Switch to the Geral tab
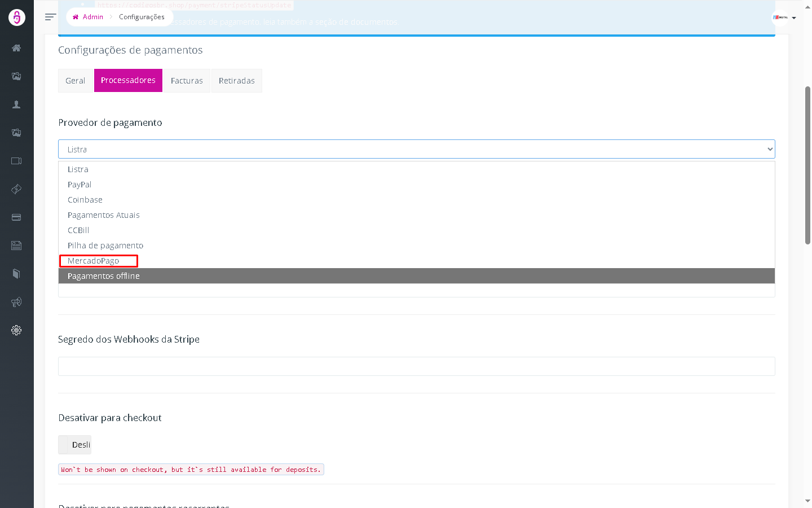This screenshot has width=812, height=508. pos(75,81)
